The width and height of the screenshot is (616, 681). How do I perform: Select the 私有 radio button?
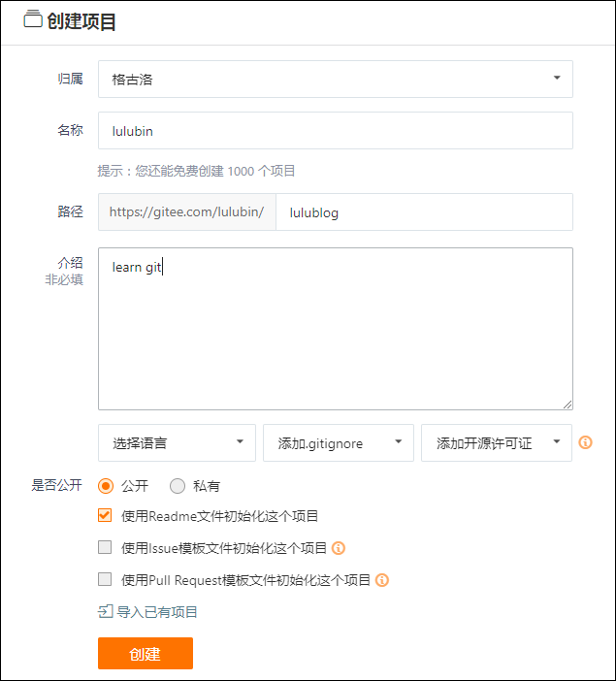pyautogui.click(x=178, y=486)
